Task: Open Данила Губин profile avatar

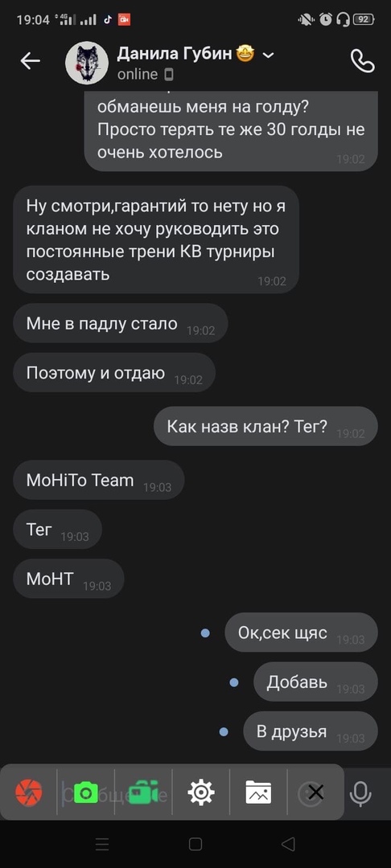Action: pyautogui.click(x=87, y=63)
